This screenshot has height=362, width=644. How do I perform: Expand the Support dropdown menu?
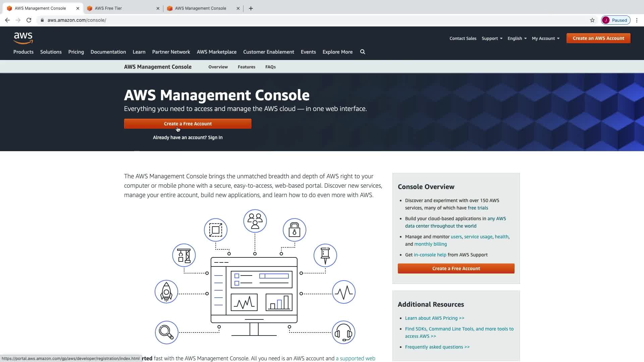pyautogui.click(x=492, y=39)
